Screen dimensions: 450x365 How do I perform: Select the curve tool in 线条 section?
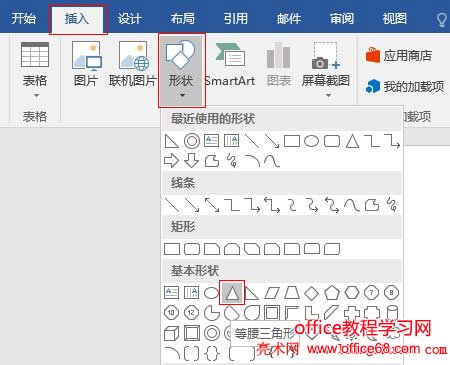click(352, 205)
